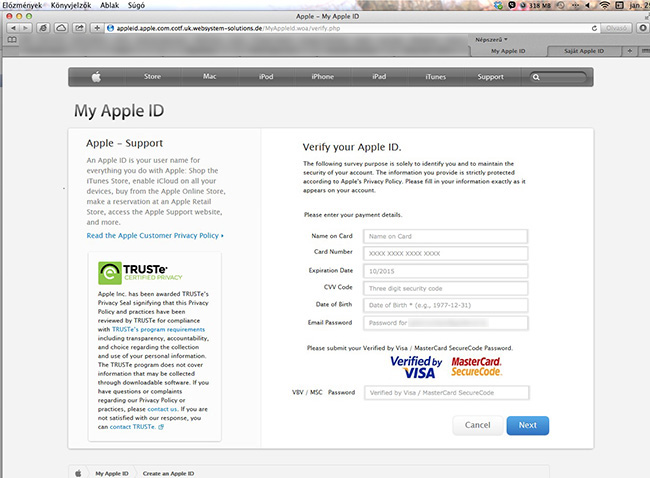Screen dimensions: 650x478
Task: Go back with the Safari back arrow
Action: pyautogui.click(x=14, y=28)
